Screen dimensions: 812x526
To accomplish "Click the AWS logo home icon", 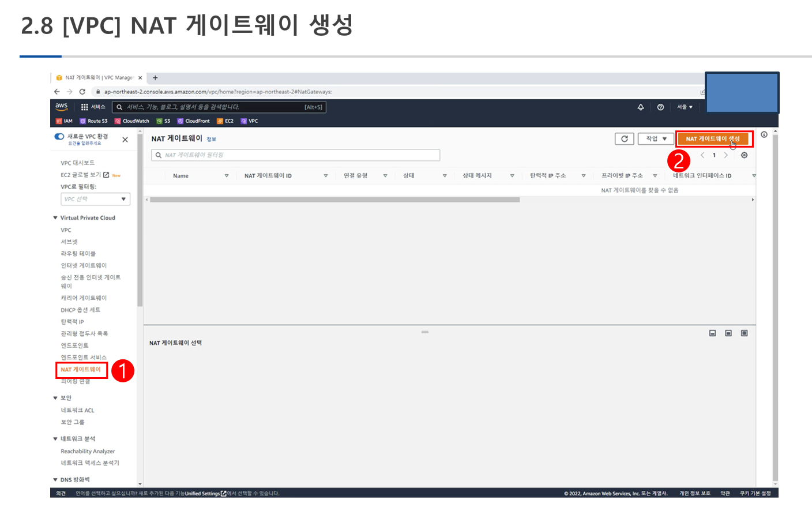I will point(61,107).
